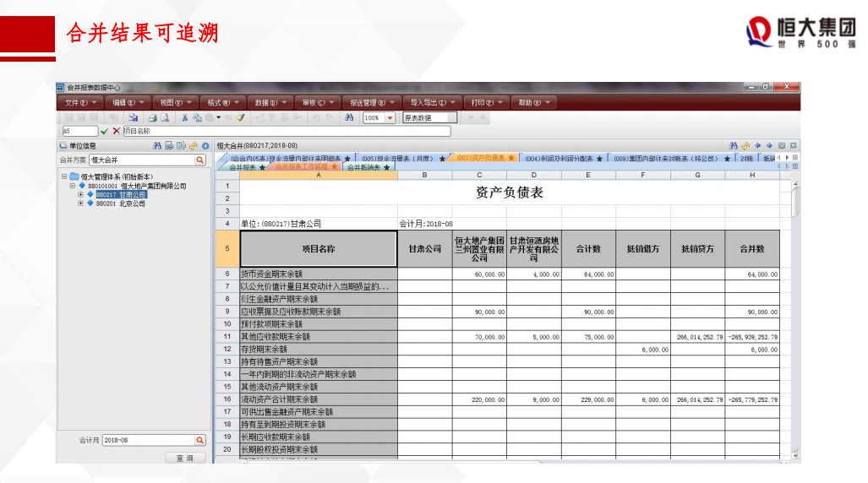Screen dimensions: 868x483
Task: Click the formula bar showing 项目名称
Action: [x=287, y=131]
